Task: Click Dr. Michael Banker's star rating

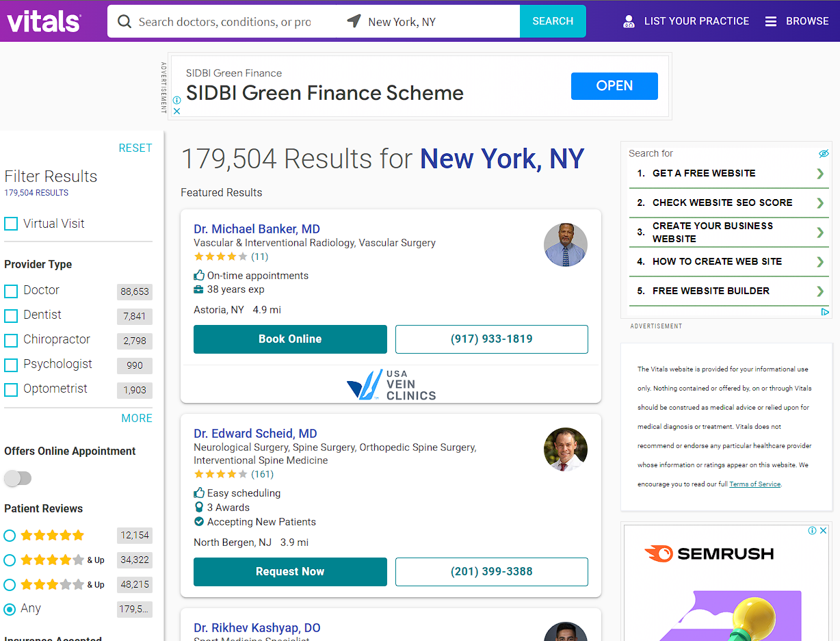Action: (x=220, y=257)
